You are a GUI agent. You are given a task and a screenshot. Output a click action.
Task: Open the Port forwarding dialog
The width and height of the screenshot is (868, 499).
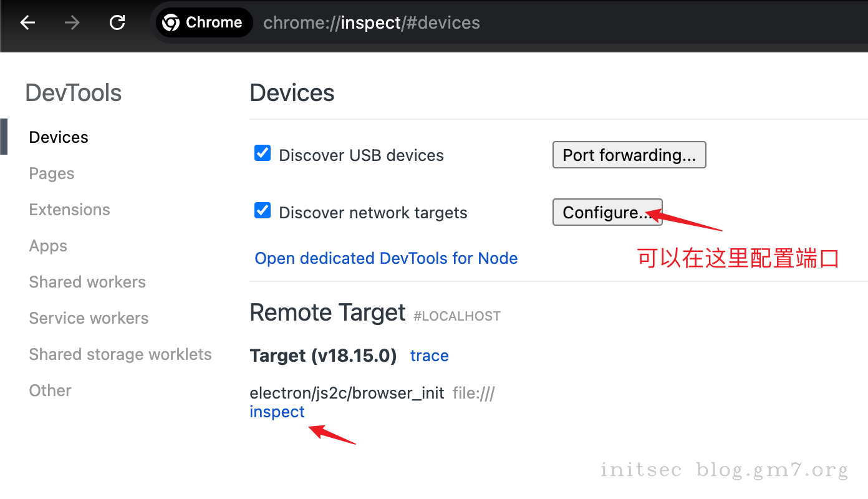click(x=629, y=155)
